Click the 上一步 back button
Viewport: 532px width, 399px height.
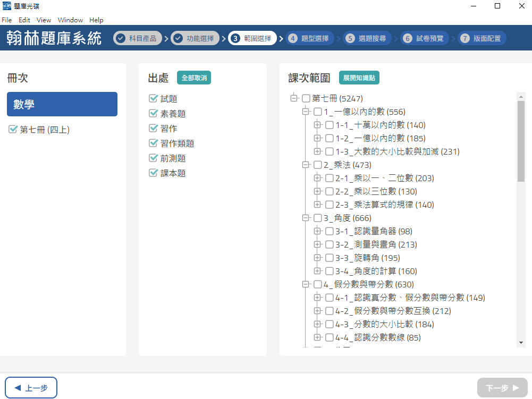coord(31,388)
